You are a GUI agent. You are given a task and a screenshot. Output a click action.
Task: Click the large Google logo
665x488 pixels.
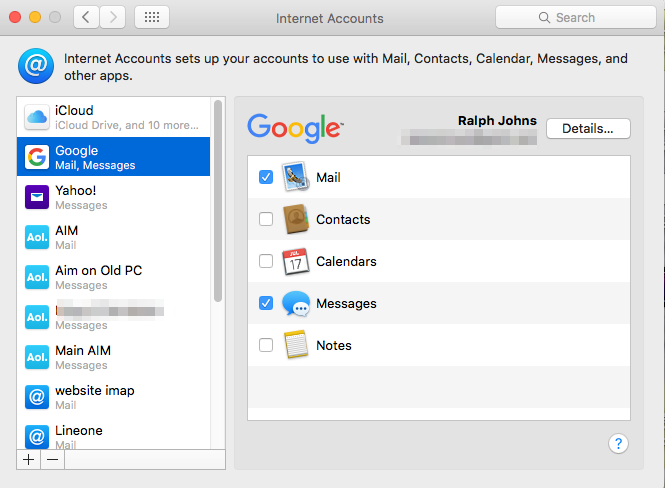click(x=295, y=128)
